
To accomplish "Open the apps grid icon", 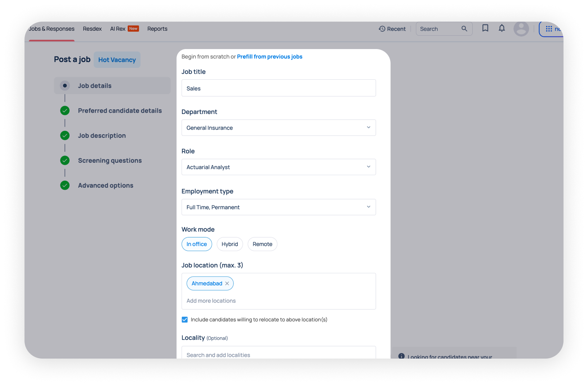I will click(549, 29).
